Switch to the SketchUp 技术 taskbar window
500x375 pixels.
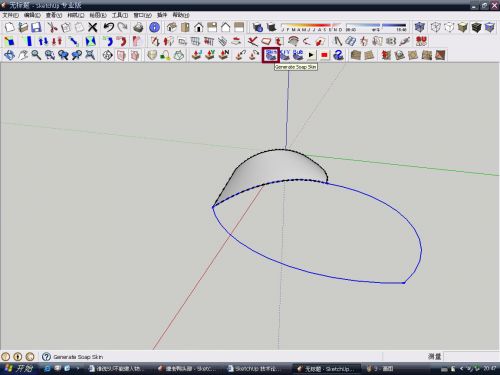[255, 369]
